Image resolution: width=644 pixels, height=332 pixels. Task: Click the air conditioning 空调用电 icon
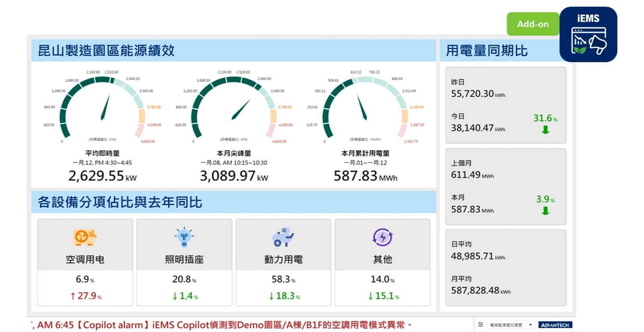point(85,237)
